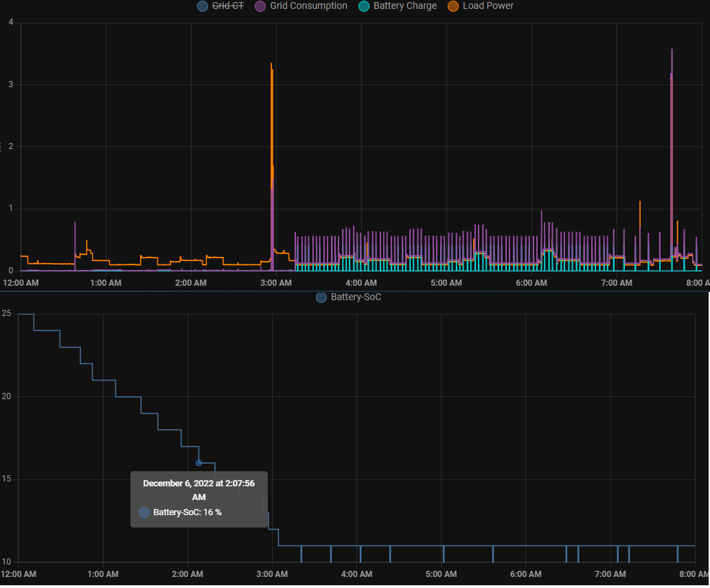
Task: Click the orange Load Power legend circle
Action: pyautogui.click(x=453, y=6)
